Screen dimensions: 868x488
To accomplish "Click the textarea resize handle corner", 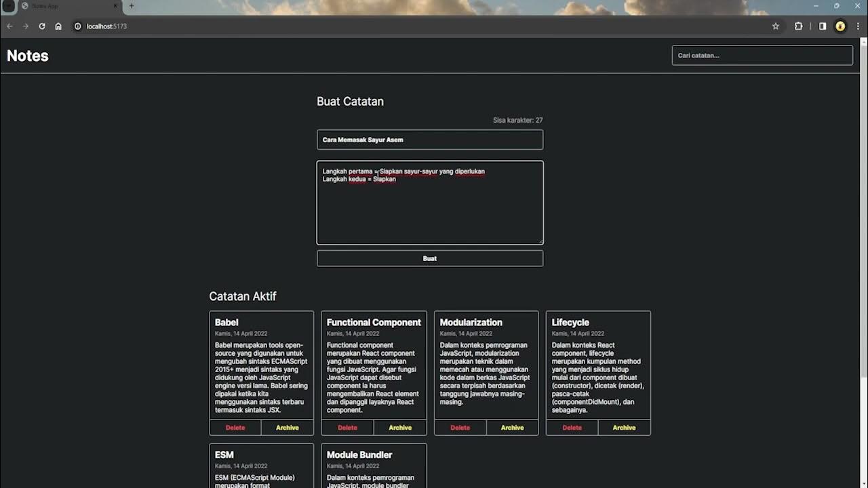I will tap(540, 241).
